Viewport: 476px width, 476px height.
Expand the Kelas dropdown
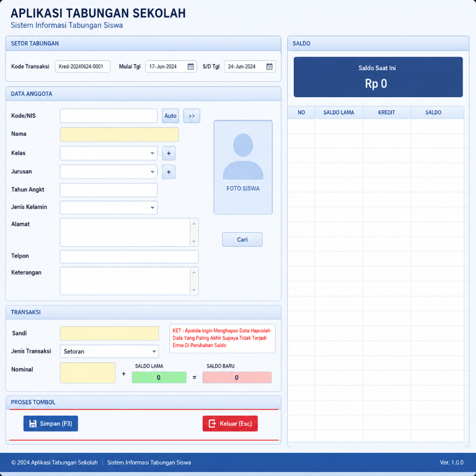tap(152, 153)
